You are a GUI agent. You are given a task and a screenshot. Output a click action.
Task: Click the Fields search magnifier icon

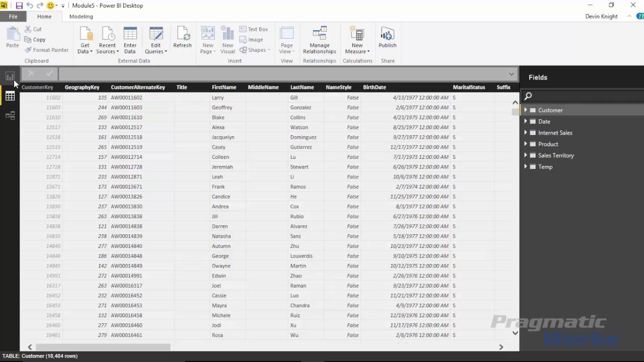[x=528, y=96]
